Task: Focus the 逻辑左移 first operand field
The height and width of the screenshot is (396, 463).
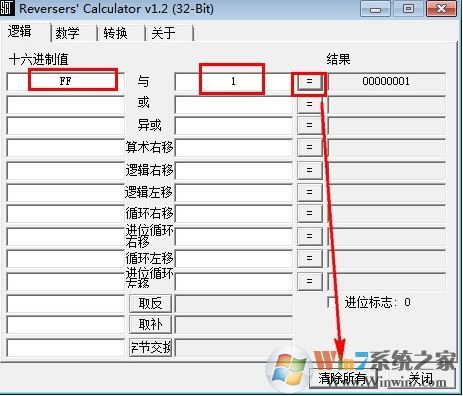Action: pyautogui.click(x=66, y=192)
